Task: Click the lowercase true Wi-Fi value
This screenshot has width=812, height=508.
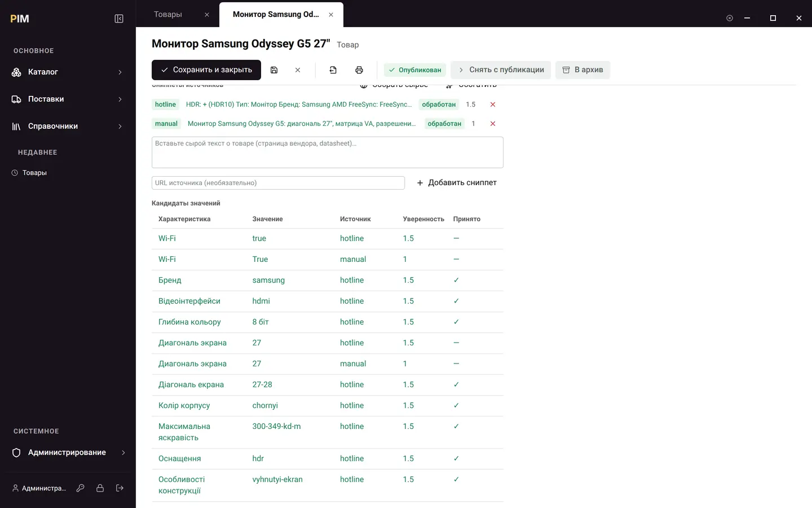Action: coord(259,239)
